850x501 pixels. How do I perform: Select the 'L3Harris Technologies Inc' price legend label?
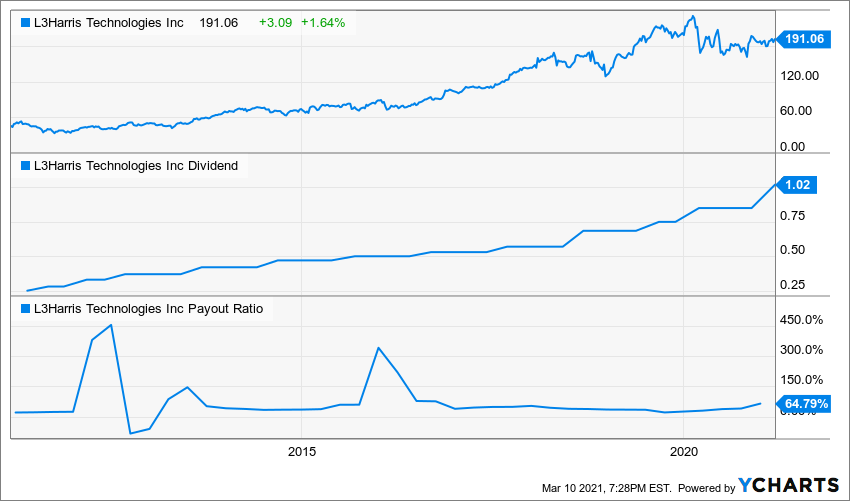[108, 23]
